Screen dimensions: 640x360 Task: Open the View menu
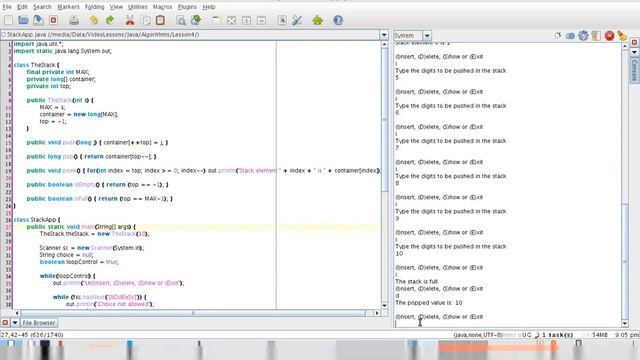point(116,7)
